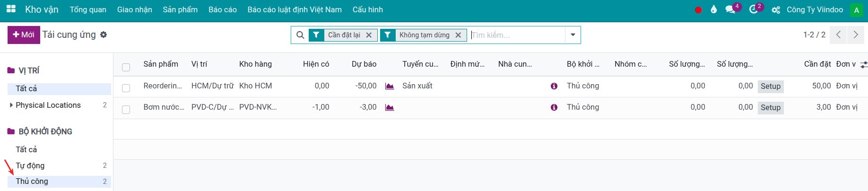Viewport: 868px width, 191px height.
Task: Open the Giao nhận menu
Action: pyautogui.click(x=135, y=9)
